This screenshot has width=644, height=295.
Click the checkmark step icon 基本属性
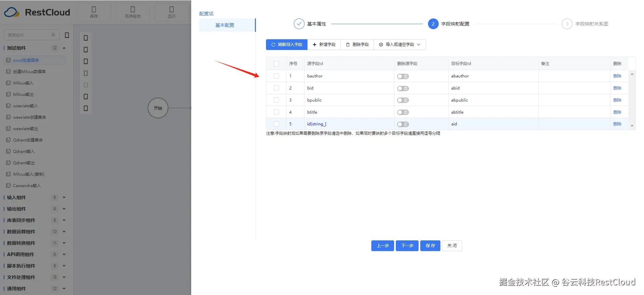tap(299, 24)
